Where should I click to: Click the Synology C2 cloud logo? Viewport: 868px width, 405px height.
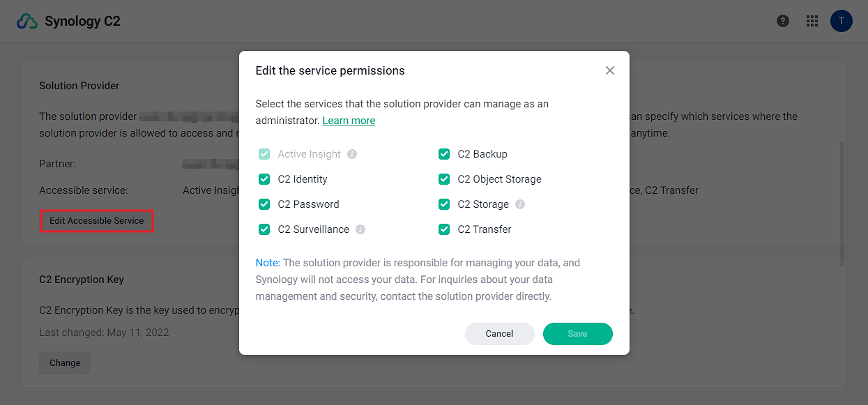click(27, 21)
